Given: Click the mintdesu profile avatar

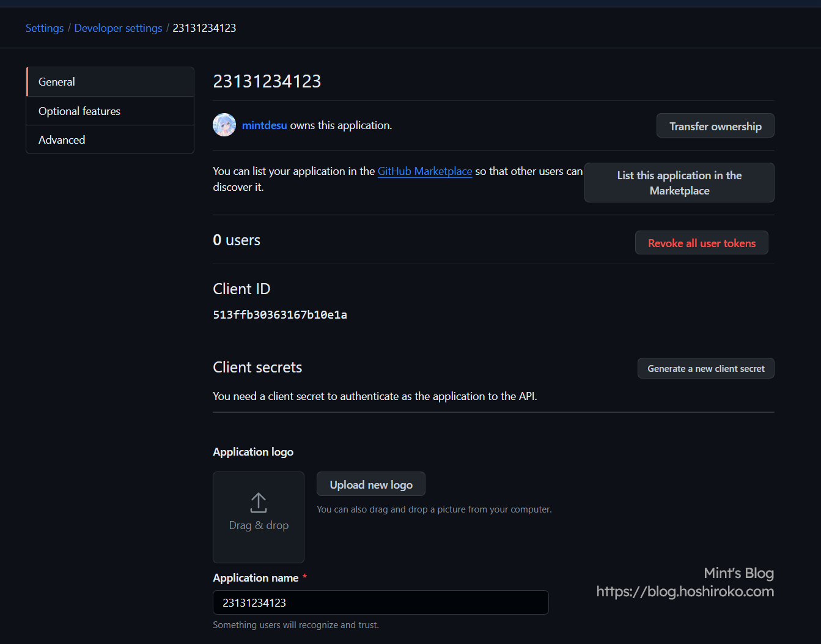Looking at the screenshot, I should coord(224,125).
